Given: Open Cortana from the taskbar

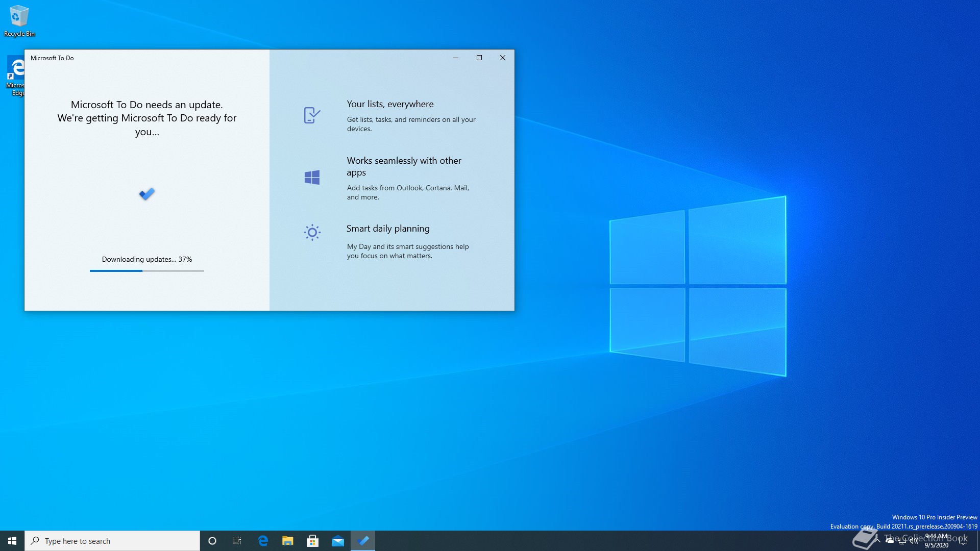Looking at the screenshot, I should point(212,541).
